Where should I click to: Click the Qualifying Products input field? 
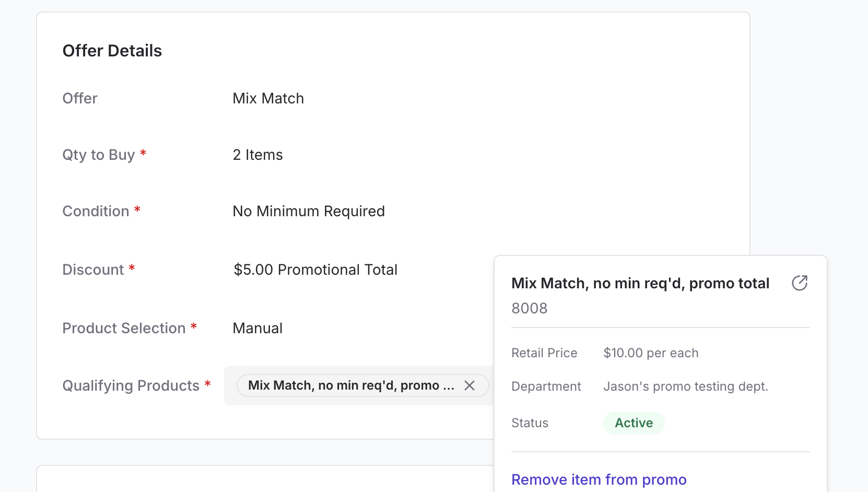pos(359,385)
